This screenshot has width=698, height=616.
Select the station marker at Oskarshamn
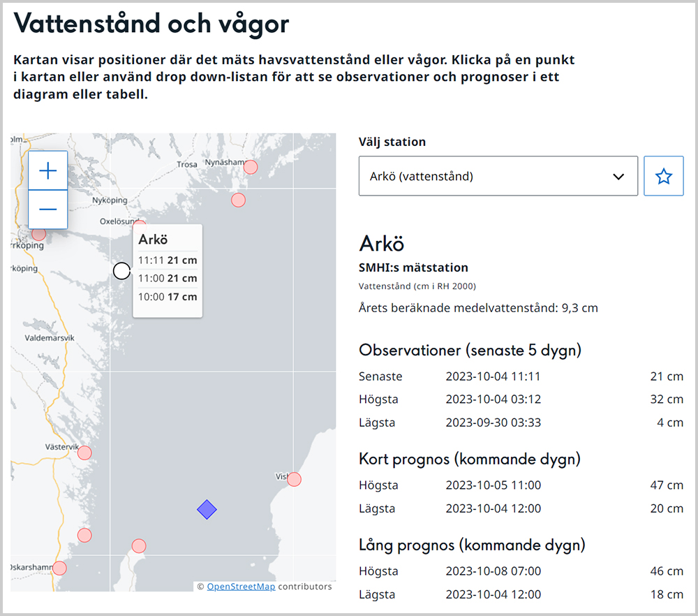(x=59, y=568)
